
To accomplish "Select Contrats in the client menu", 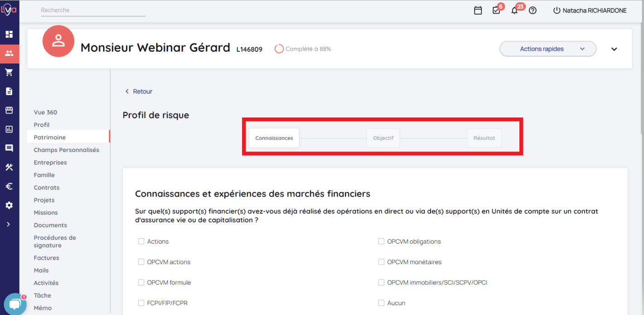I will point(47,187).
